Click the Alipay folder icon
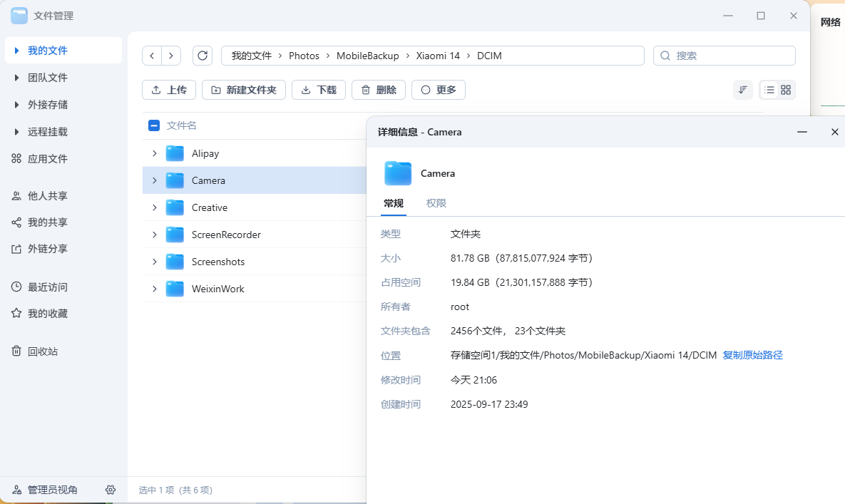The image size is (845, 504). point(175,153)
